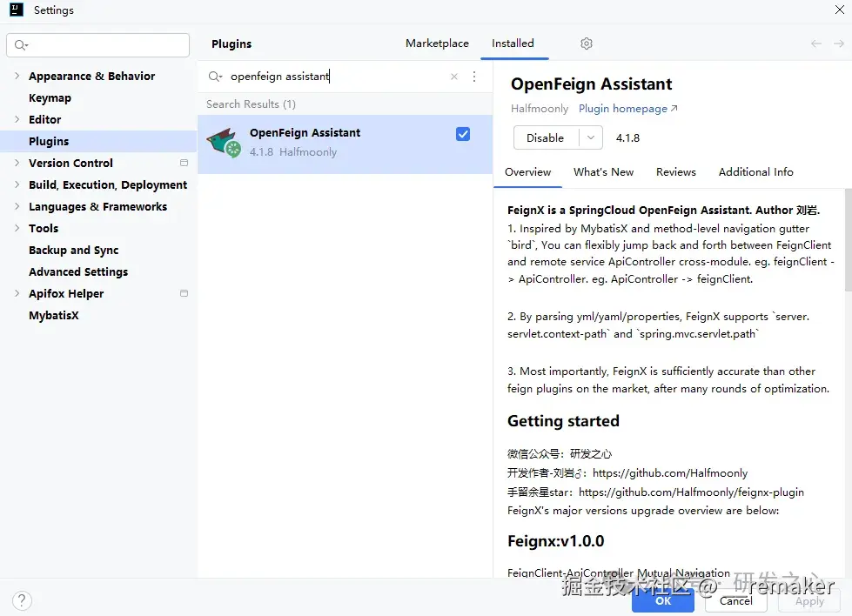The height and width of the screenshot is (616, 852).
Task: Click the github.com/Halfmoonly/feignx-plugin URL text
Action: pos(691,492)
